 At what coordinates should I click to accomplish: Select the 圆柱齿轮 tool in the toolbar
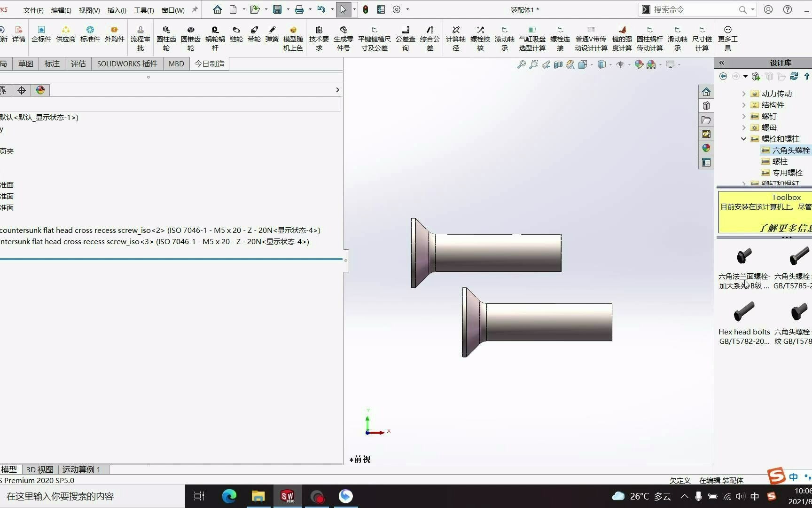tap(165, 38)
